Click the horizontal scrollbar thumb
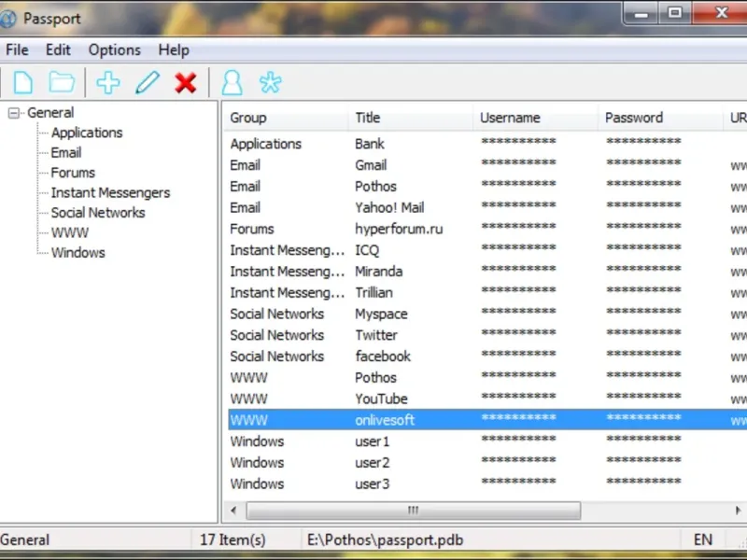Screen dimensions: 747x560 413,511
